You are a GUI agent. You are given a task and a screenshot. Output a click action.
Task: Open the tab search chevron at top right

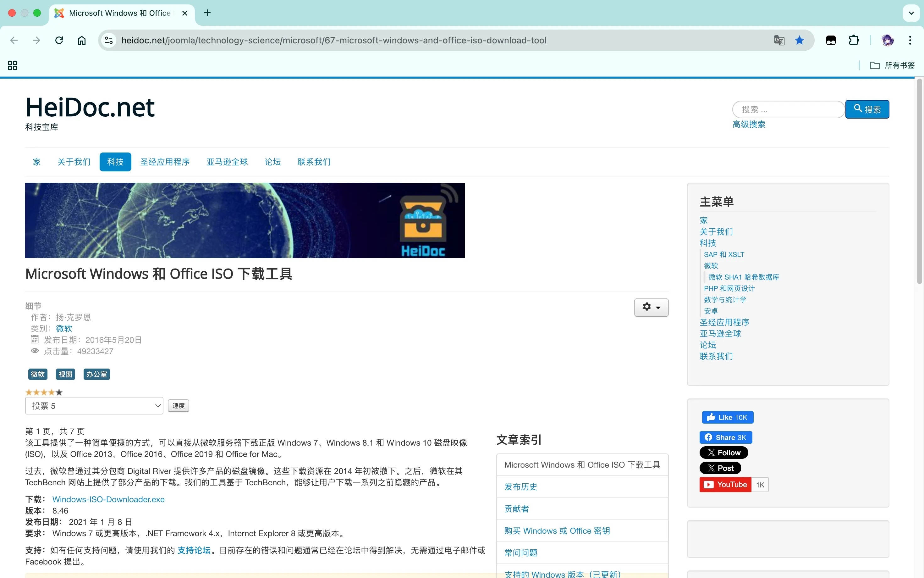click(x=911, y=13)
